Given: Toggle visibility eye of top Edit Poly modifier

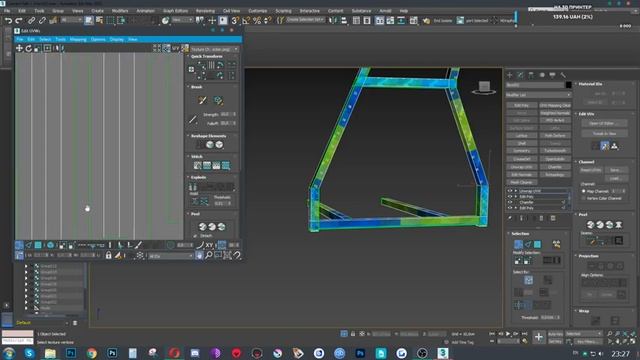Looking at the screenshot, I should 510,196.
